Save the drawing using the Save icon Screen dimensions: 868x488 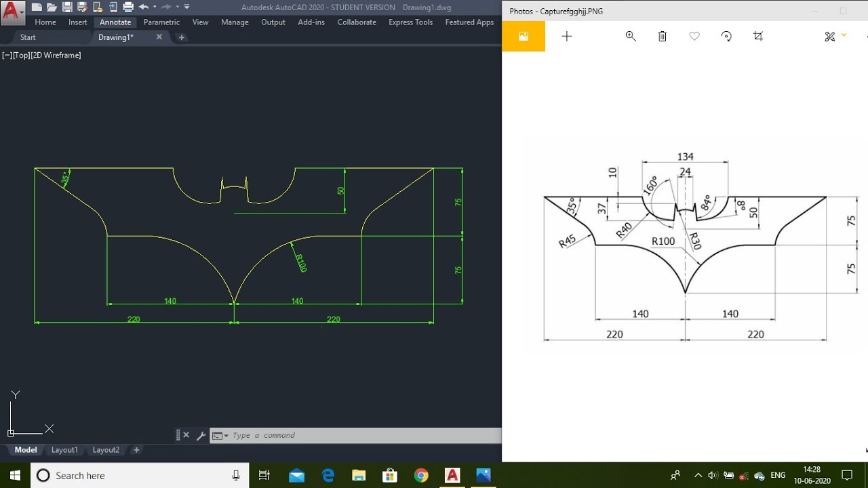pyautogui.click(x=68, y=7)
